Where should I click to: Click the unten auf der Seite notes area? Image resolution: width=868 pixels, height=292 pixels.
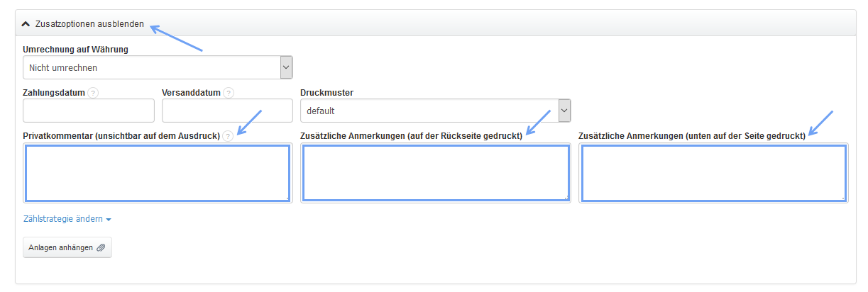[713, 174]
